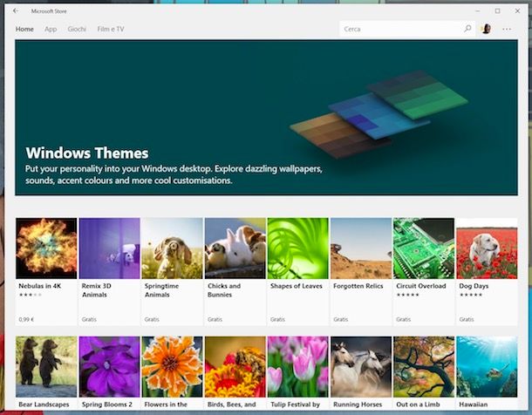Open Circuit Overload theme thumbnail

[x=424, y=248]
